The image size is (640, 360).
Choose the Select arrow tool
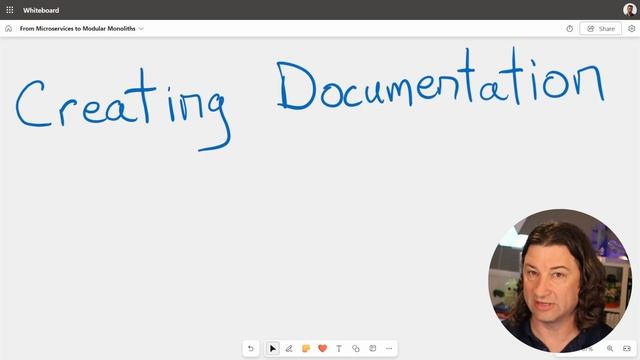pyautogui.click(x=273, y=349)
